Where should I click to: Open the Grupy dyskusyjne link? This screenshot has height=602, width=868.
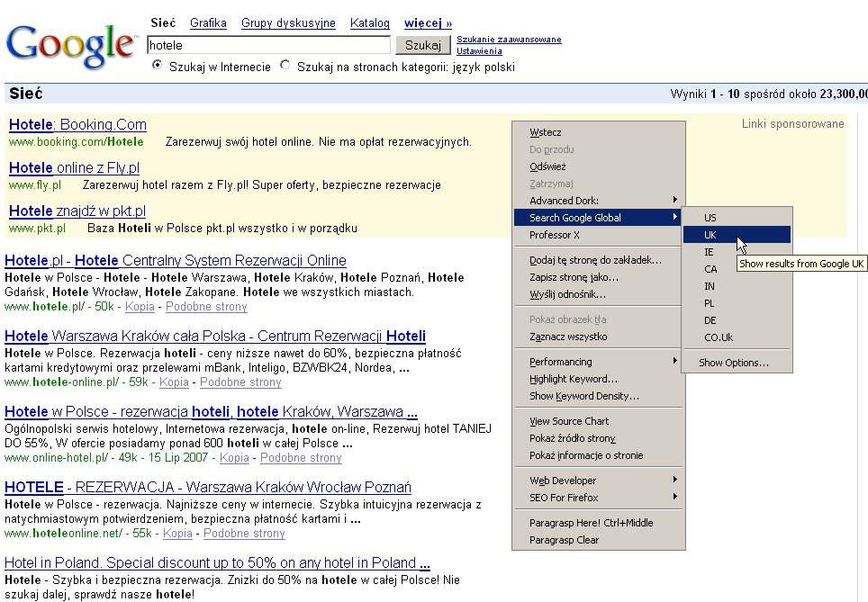[x=288, y=23]
